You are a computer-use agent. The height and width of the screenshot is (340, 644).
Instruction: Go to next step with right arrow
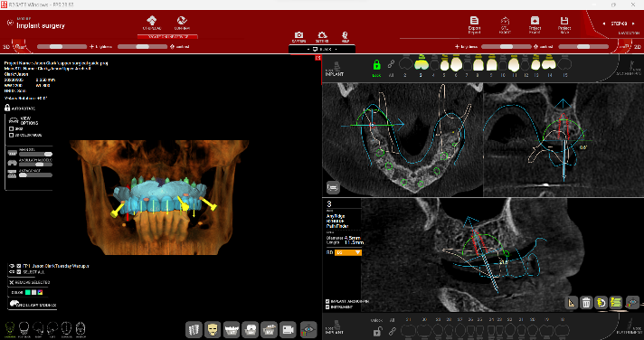(633, 24)
